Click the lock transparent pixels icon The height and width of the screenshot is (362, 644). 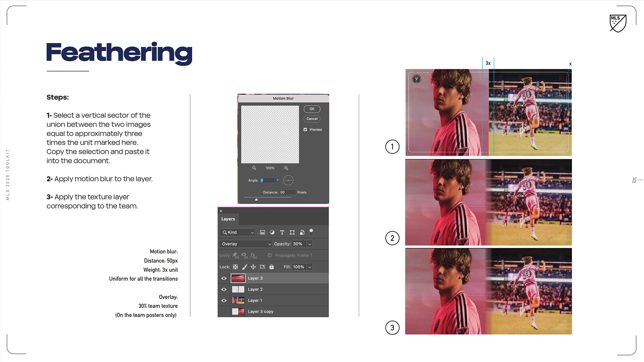click(x=235, y=267)
